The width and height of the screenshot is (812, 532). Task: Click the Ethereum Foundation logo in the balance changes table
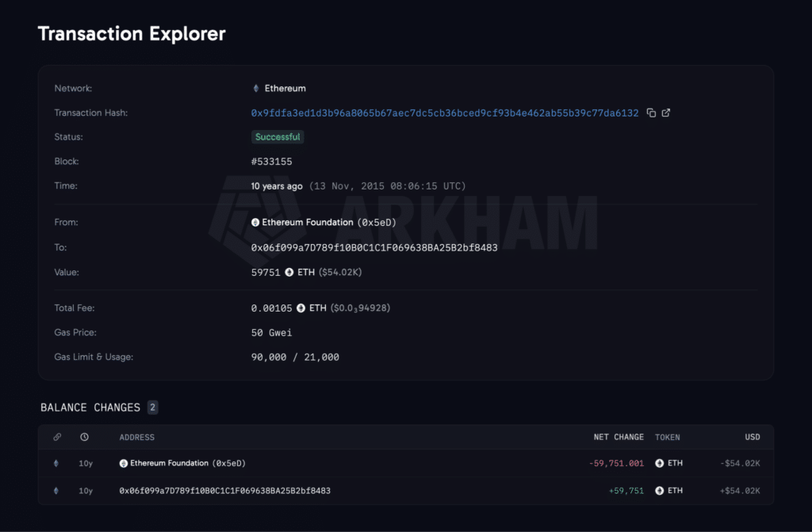coord(123,463)
